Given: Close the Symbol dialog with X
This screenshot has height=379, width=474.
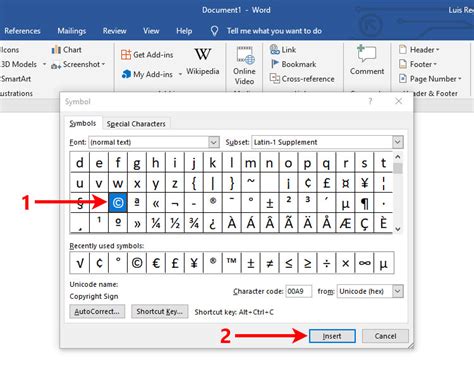Looking at the screenshot, I should click(398, 101).
